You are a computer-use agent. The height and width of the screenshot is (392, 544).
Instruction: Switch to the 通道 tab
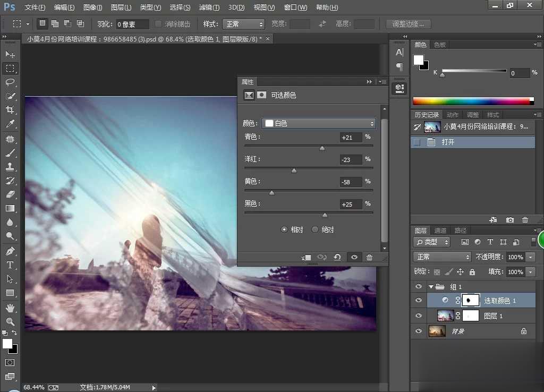[x=440, y=231]
